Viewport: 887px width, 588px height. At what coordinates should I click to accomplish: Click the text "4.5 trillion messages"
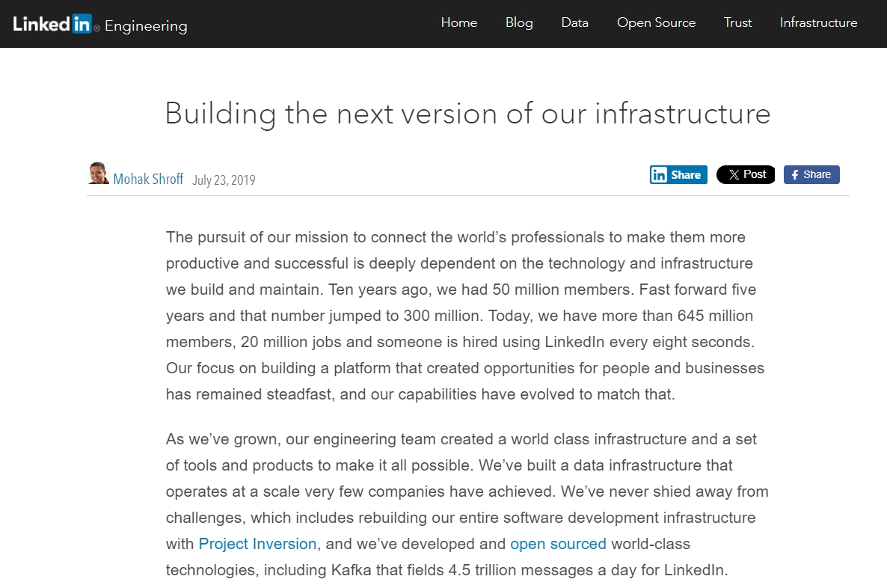521,570
